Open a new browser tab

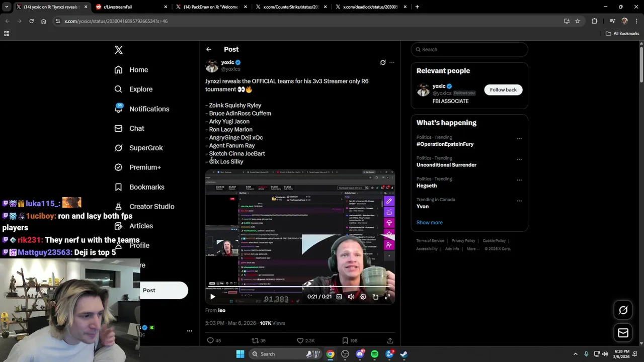coord(417,7)
